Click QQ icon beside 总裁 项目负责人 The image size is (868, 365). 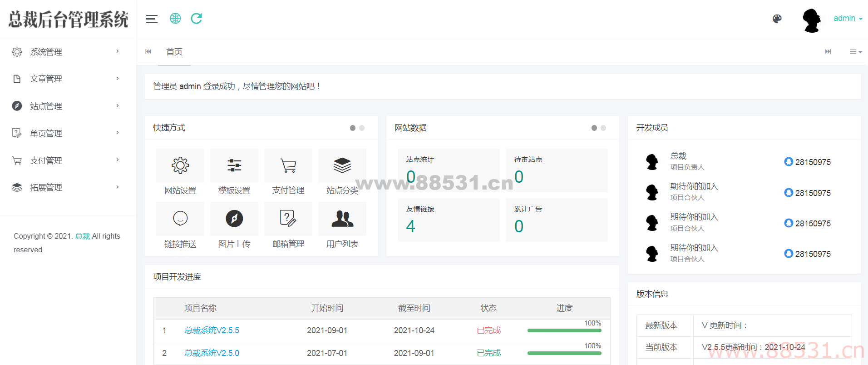point(789,162)
